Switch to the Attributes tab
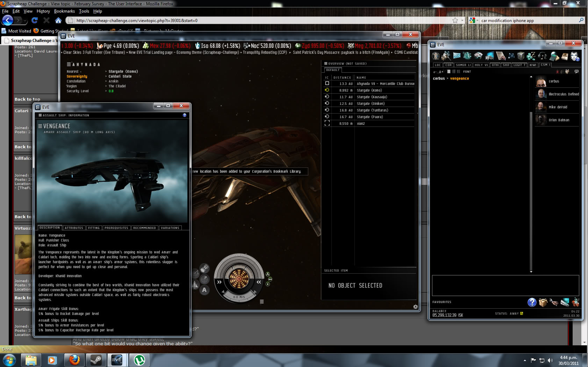This screenshot has width=588, height=367. tap(74, 228)
